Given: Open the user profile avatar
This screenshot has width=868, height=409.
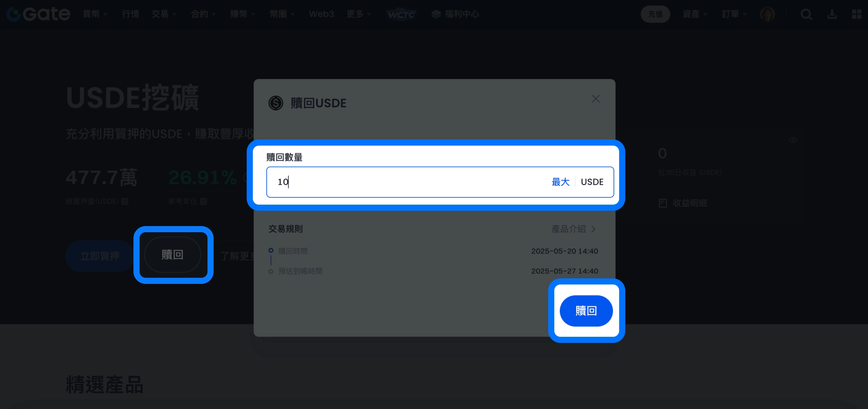Looking at the screenshot, I should click(767, 14).
